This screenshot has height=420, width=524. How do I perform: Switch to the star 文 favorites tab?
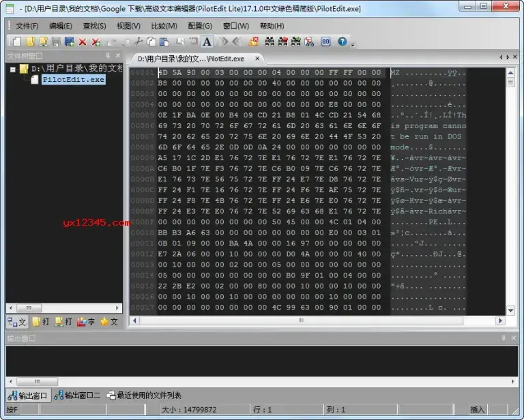109,322
